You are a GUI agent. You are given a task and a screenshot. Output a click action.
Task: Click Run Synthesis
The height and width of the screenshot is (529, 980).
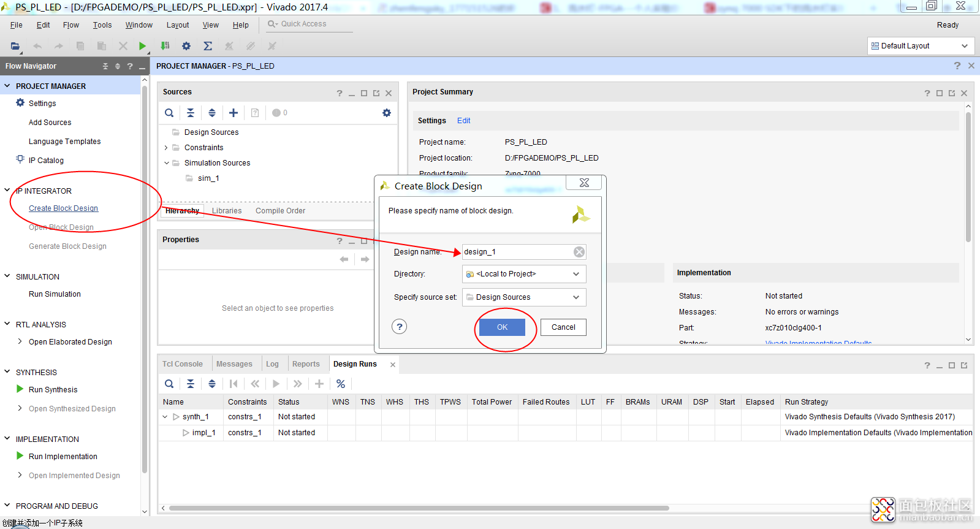tap(53, 390)
